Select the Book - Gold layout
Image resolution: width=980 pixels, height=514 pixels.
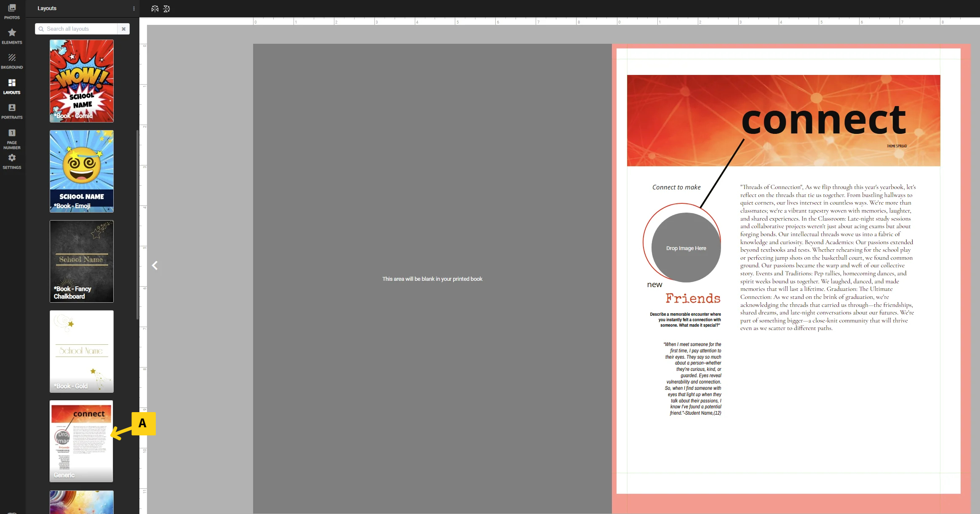(82, 351)
